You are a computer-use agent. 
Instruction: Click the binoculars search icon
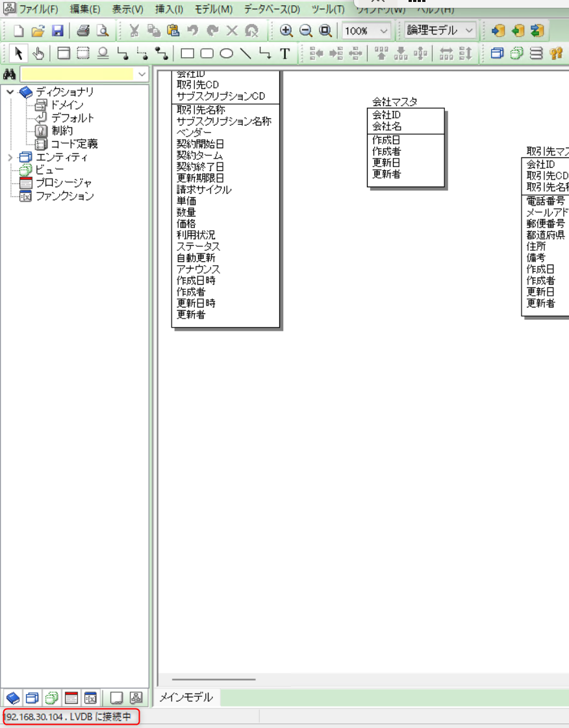[x=10, y=74]
